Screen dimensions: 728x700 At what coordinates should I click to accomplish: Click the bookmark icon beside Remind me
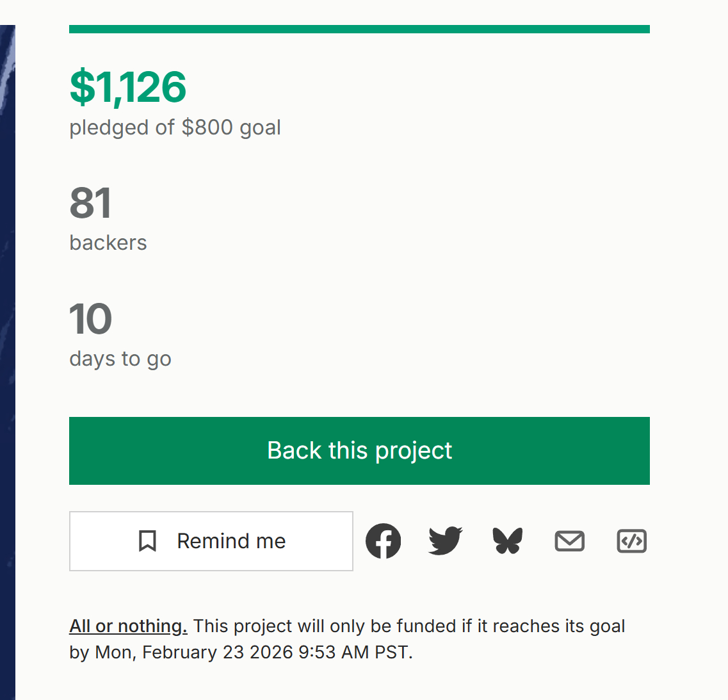coord(147,541)
